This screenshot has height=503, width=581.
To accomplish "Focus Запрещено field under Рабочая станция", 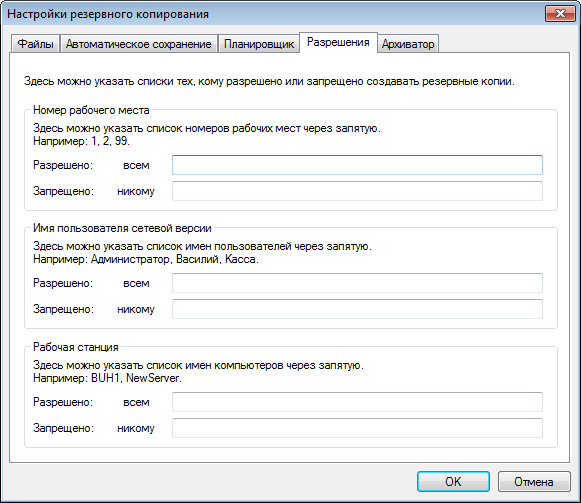I will click(x=357, y=428).
